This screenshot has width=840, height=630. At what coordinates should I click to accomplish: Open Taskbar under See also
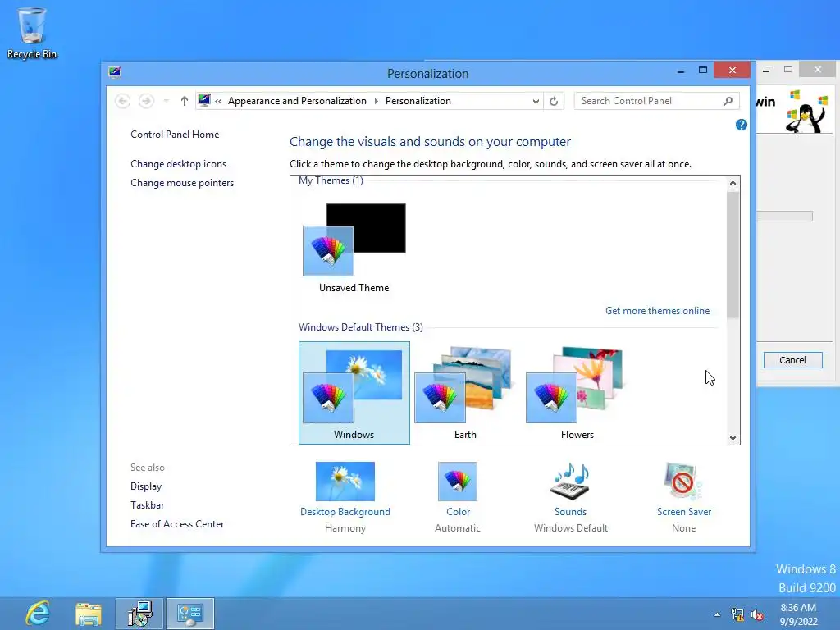pyautogui.click(x=148, y=505)
